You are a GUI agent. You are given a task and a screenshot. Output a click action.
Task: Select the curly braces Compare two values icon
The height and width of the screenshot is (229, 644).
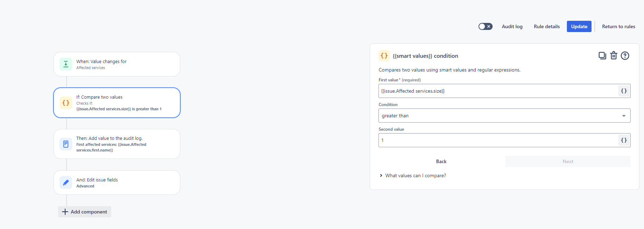pos(66,103)
